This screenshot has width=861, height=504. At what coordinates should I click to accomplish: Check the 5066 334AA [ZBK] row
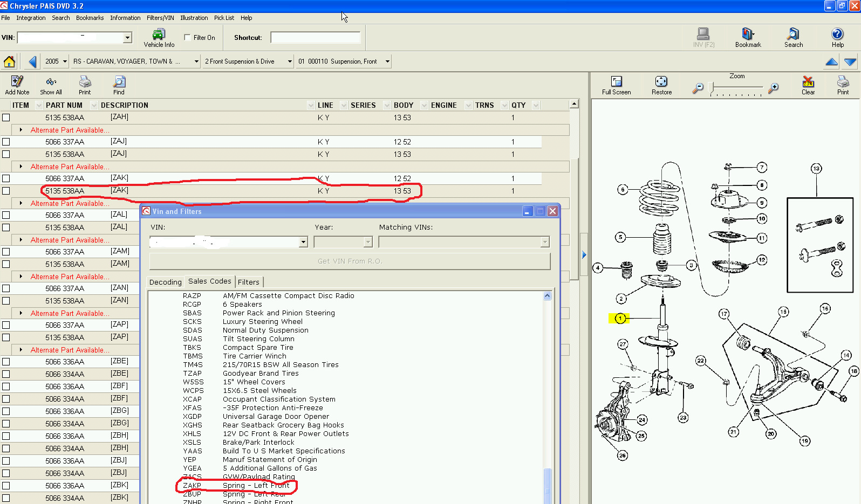pos(6,498)
